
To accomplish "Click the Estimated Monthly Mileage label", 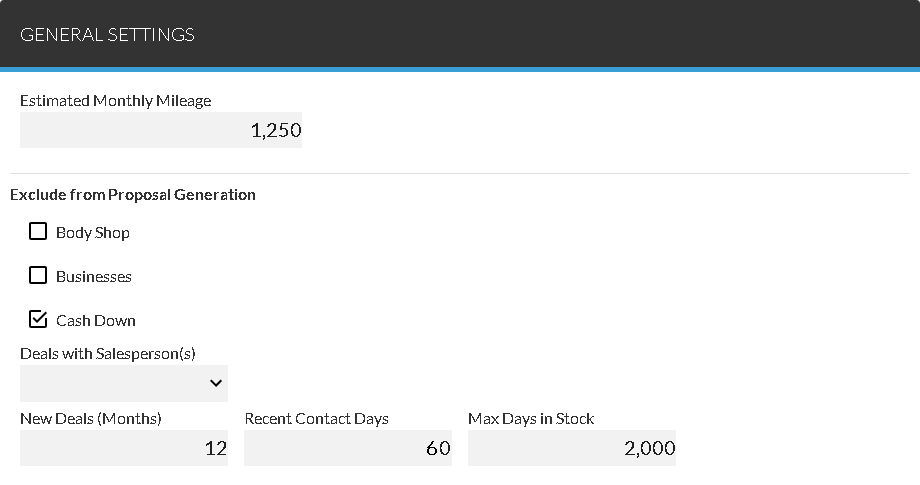I will pyautogui.click(x=115, y=101).
